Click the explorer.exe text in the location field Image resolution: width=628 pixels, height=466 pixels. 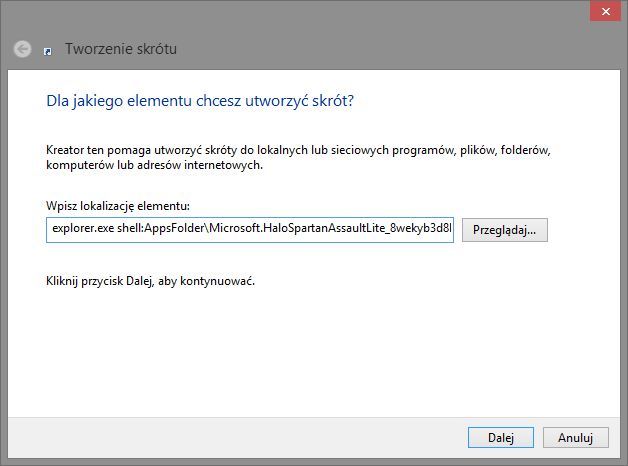[83, 228]
